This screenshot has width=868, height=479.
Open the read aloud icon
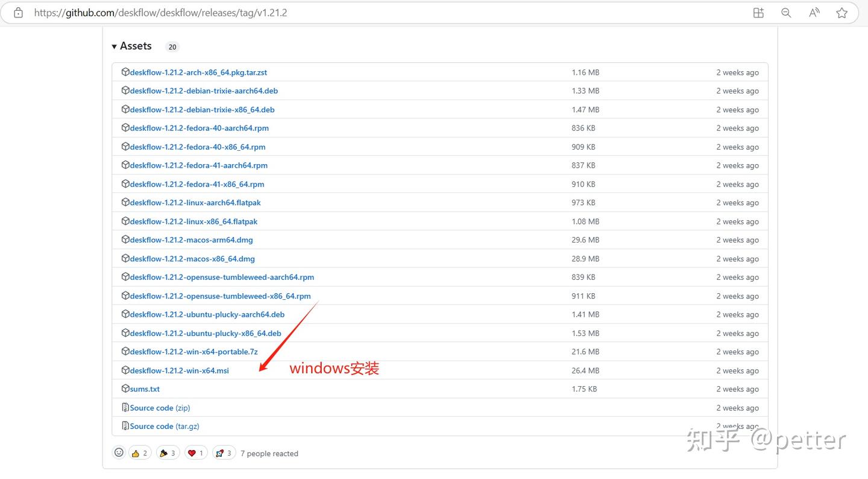click(x=814, y=13)
